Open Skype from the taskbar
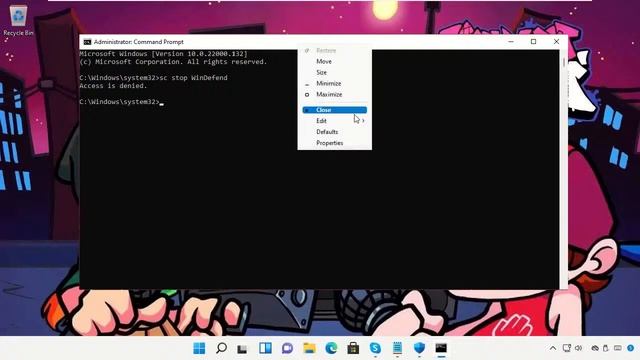The width and height of the screenshot is (640, 360). (x=375, y=348)
